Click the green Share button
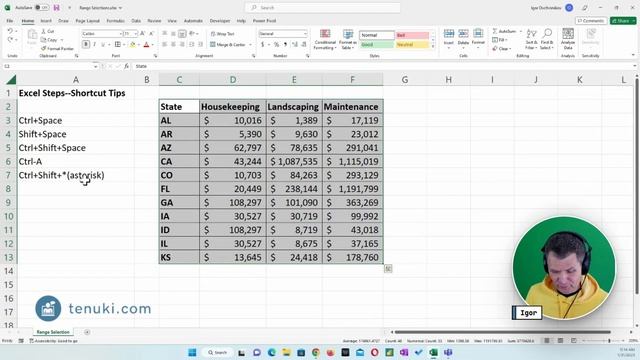The image size is (640, 360). click(623, 20)
